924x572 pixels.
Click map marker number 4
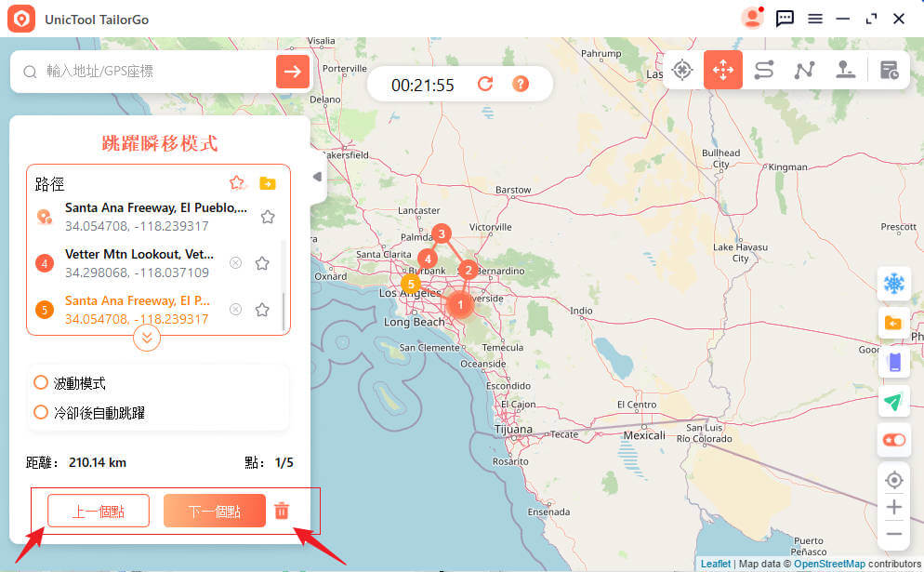(428, 259)
